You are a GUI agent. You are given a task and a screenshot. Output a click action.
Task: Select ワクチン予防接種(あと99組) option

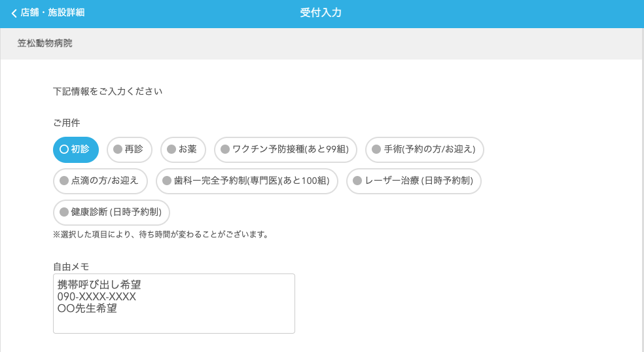285,150
